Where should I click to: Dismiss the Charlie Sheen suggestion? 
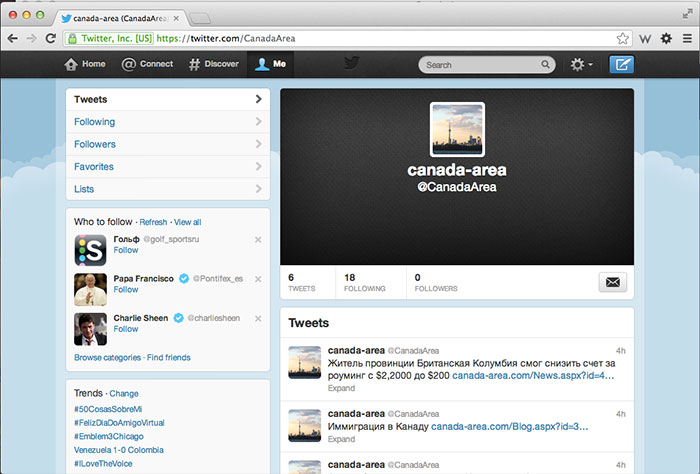pyautogui.click(x=258, y=319)
